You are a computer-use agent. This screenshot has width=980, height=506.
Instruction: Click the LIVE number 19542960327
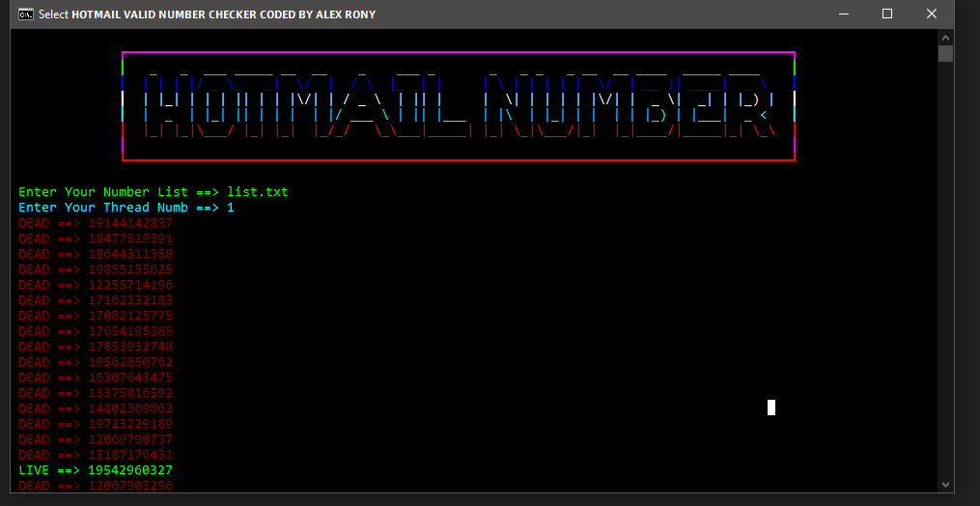(130, 469)
